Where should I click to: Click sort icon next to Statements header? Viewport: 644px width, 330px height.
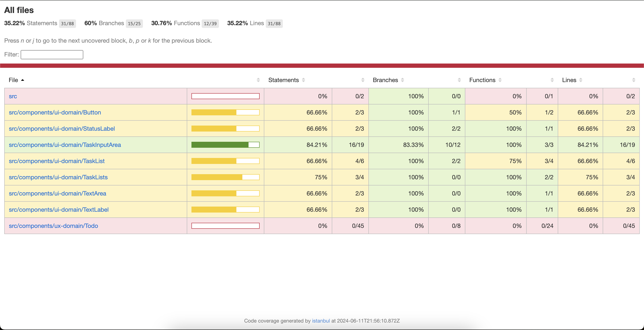click(x=303, y=80)
